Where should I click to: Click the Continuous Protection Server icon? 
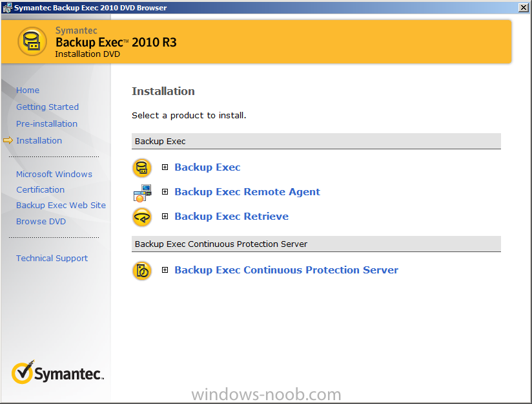point(142,271)
